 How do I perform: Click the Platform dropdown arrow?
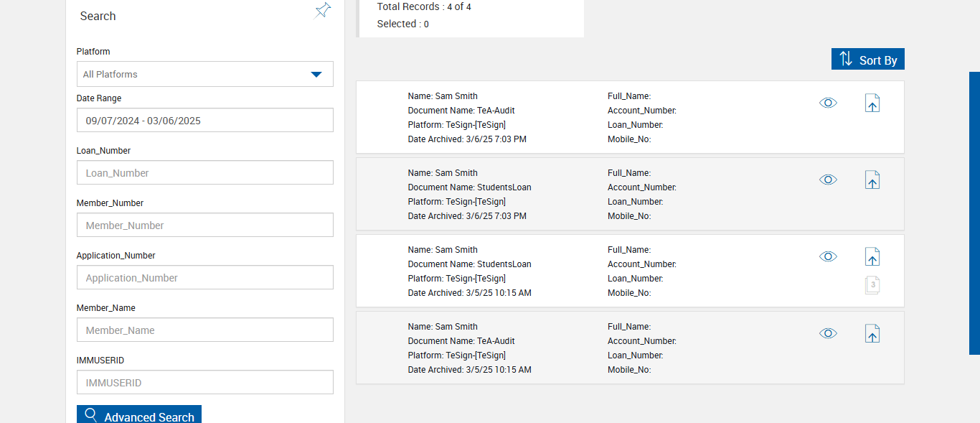coord(316,74)
